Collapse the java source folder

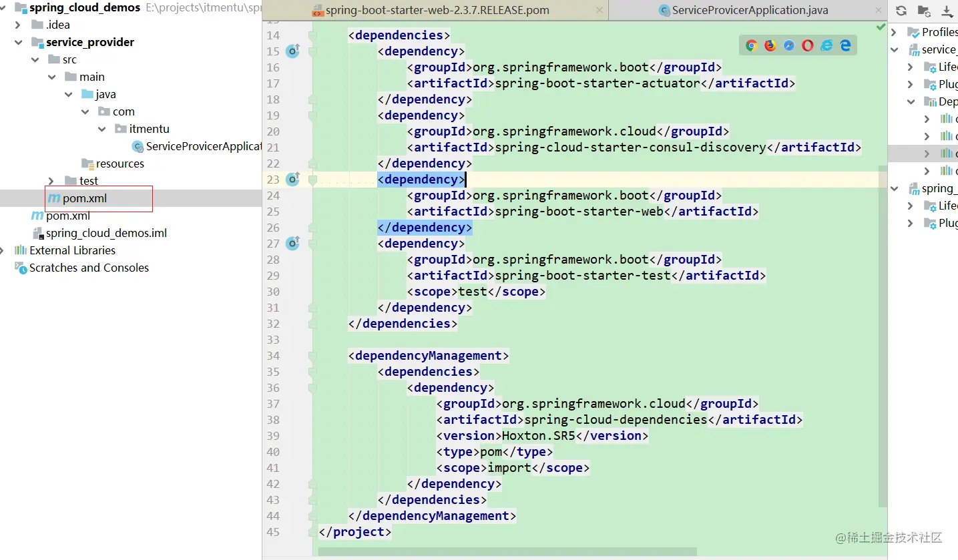point(69,94)
